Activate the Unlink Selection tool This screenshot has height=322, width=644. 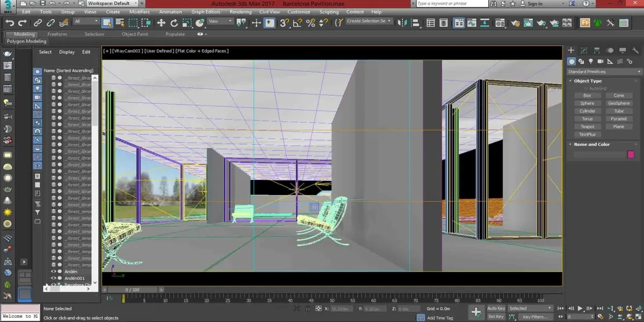pos(50,23)
